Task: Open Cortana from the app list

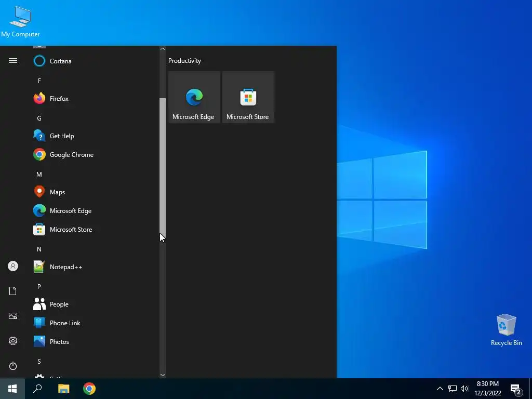Action: pyautogui.click(x=95, y=61)
